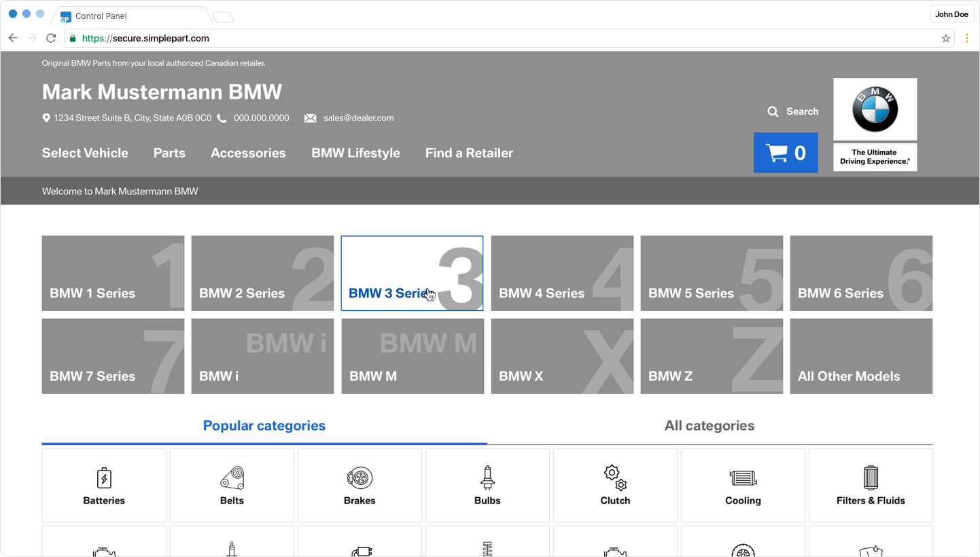
Task: Switch to Popular categories tab
Action: coord(264,426)
